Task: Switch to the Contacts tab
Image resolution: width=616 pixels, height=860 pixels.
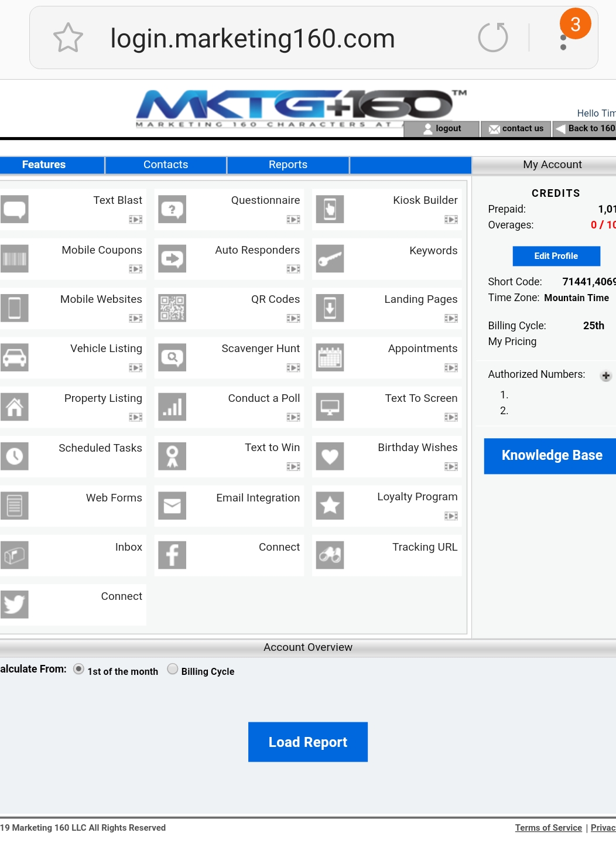Action: pyautogui.click(x=166, y=165)
